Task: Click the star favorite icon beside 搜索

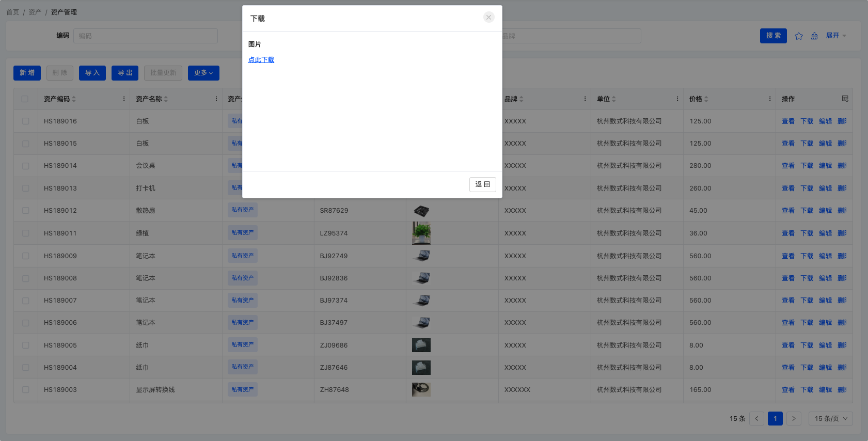Action: [799, 36]
